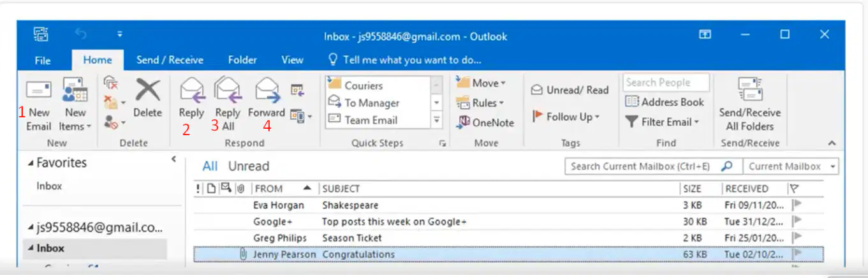Open Ribbon Display Options
Viewport: 868px width, 278px height.
(705, 34)
